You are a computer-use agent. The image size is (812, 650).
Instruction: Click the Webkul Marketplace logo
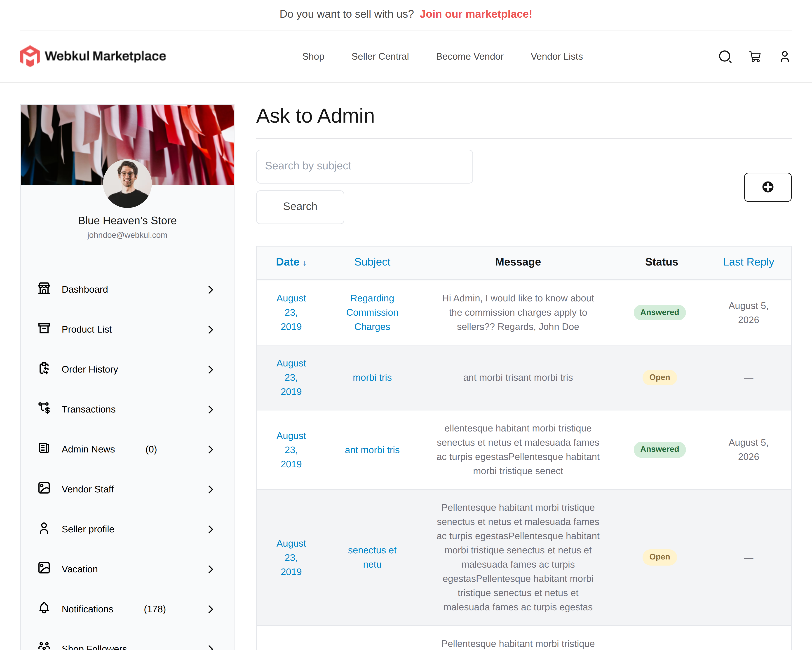[93, 56]
